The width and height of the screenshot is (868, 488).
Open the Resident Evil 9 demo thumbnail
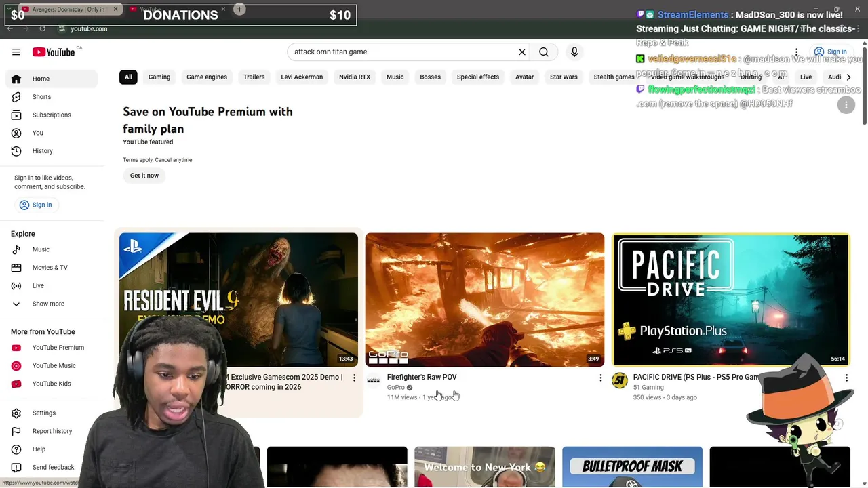coord(239,300)
